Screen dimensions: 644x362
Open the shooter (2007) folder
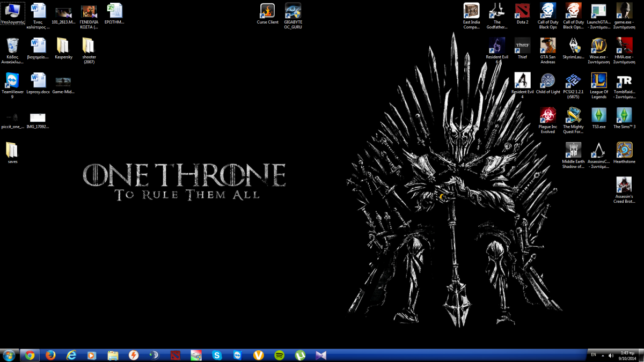[x=89, y=51]
